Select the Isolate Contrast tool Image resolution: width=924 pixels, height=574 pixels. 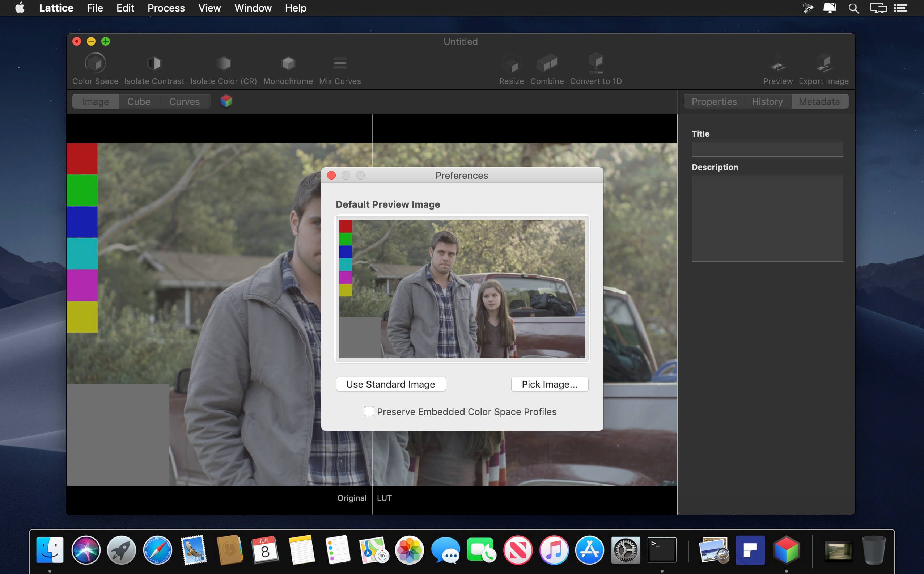(x=154, y=63)
